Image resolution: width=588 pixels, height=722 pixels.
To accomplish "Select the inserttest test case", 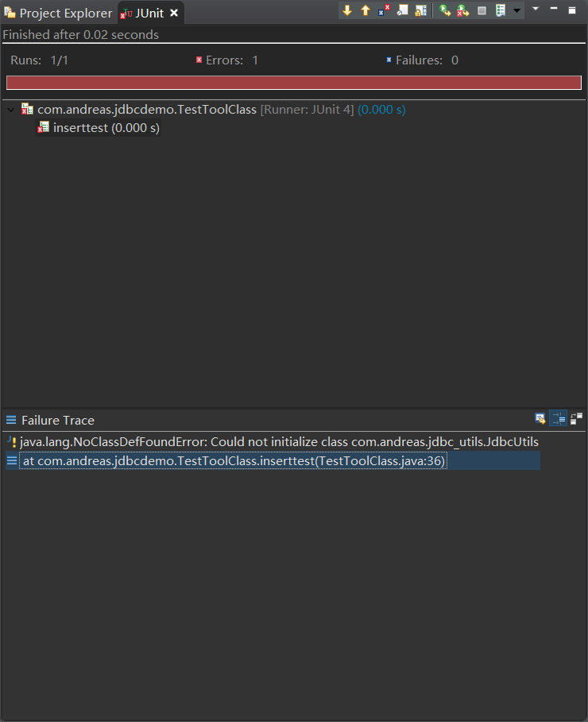I will tap(99, 127).
